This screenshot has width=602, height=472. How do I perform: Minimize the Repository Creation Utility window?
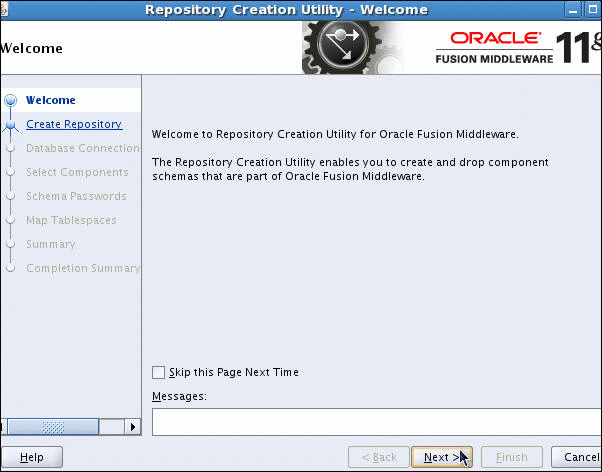(573, 10)
